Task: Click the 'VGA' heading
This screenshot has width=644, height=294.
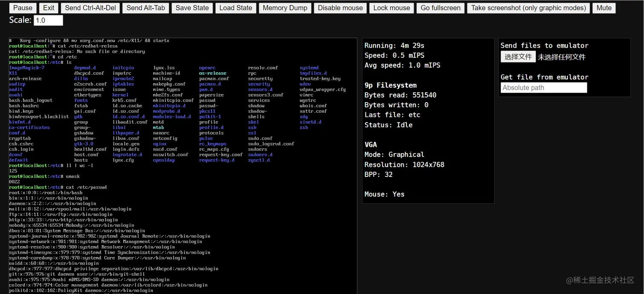Action: (x=371, y=145)
